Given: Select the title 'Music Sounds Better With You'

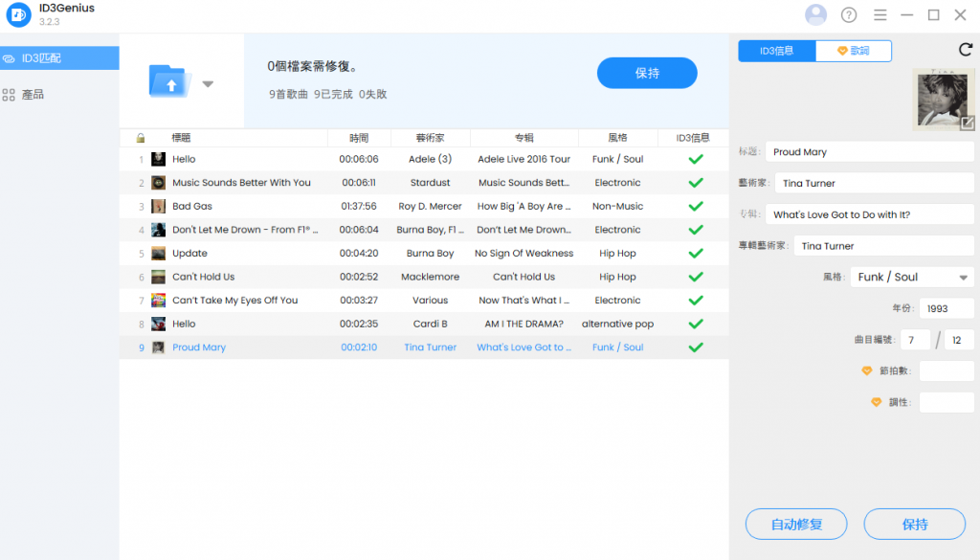Looking at the screenshot, I should pyautogui.click(x=241, y=183).
